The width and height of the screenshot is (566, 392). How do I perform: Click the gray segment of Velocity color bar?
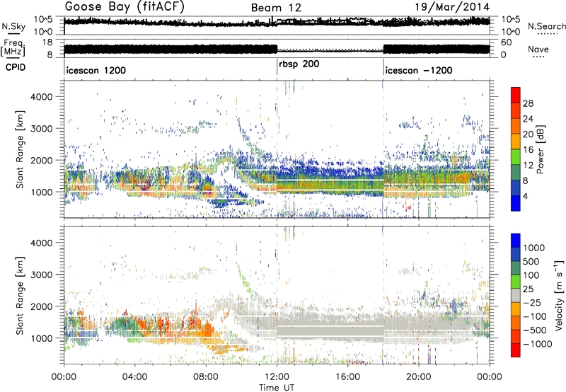pos(516,295)
